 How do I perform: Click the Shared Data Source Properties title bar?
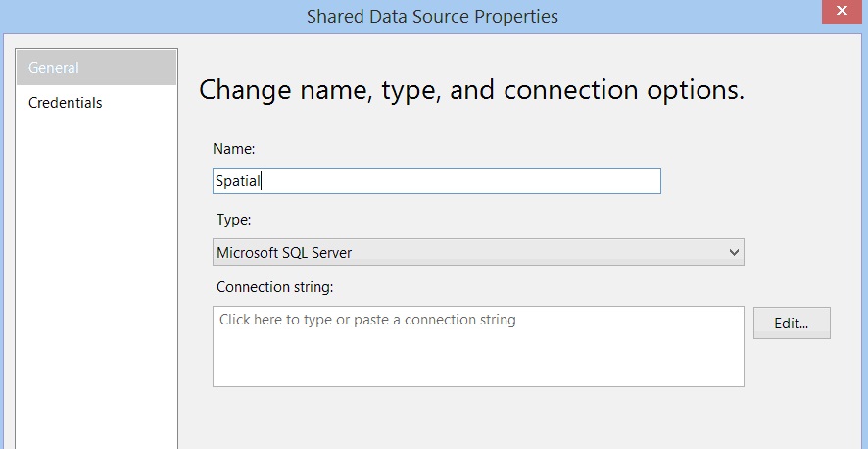432,16
